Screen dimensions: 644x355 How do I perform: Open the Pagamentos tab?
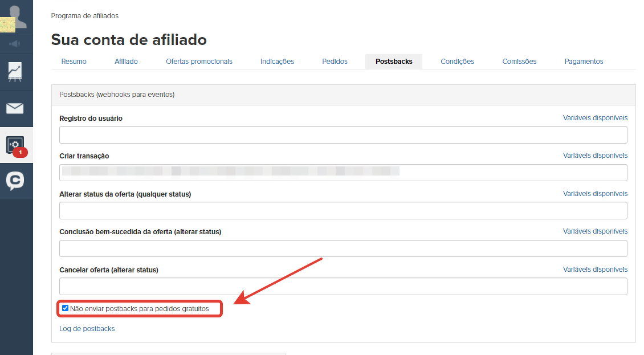pyautogui.click(x=584, y=62)
